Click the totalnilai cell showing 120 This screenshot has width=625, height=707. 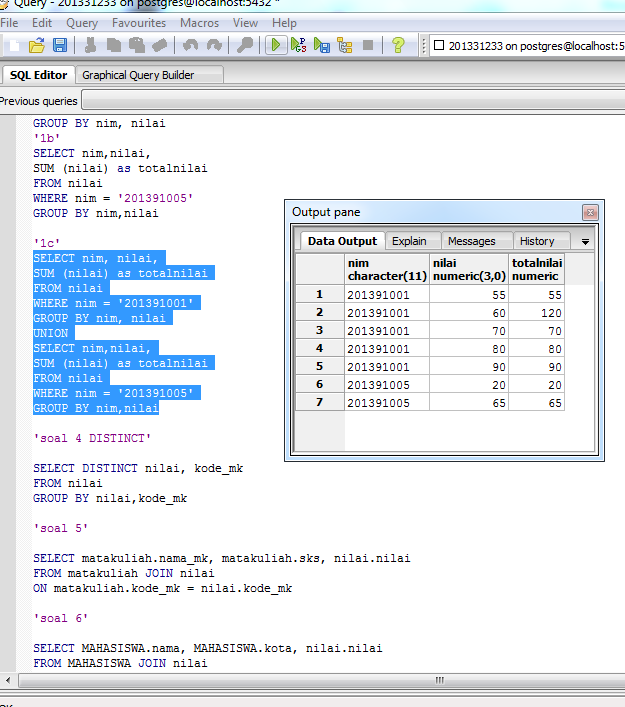click(537, 312)
